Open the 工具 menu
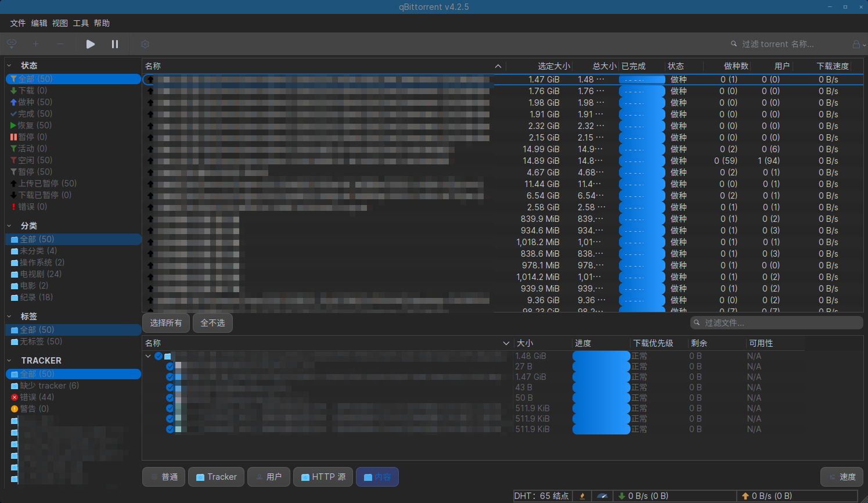Screen dimensions: 868x503 tap(81, 23)
